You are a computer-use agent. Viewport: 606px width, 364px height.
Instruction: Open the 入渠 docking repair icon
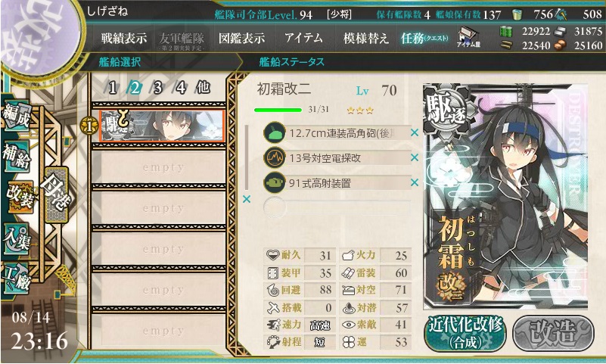point(17,239)
